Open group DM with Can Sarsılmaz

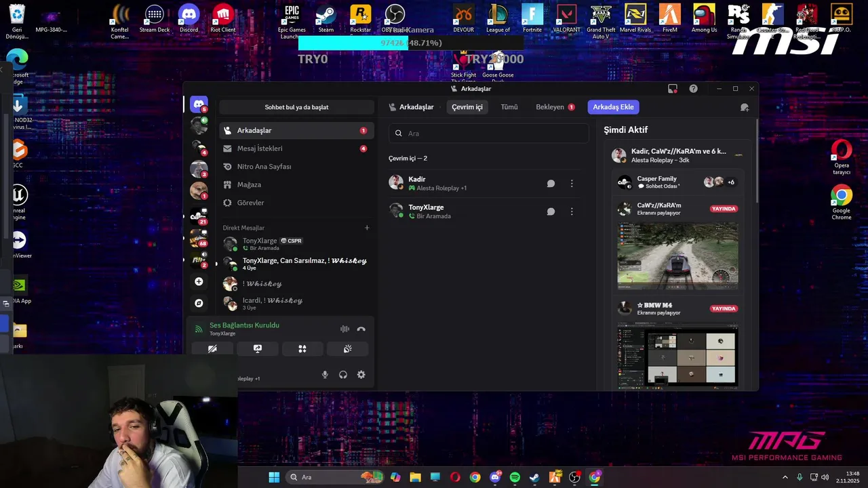pos(296,264)
